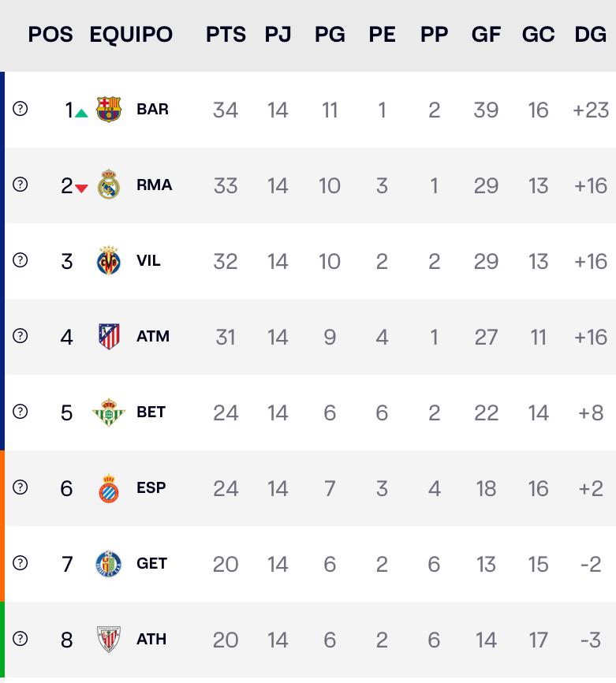616x683 pixels.
Task: Click the Real Betis crest icon
Action: coord(109,412)
